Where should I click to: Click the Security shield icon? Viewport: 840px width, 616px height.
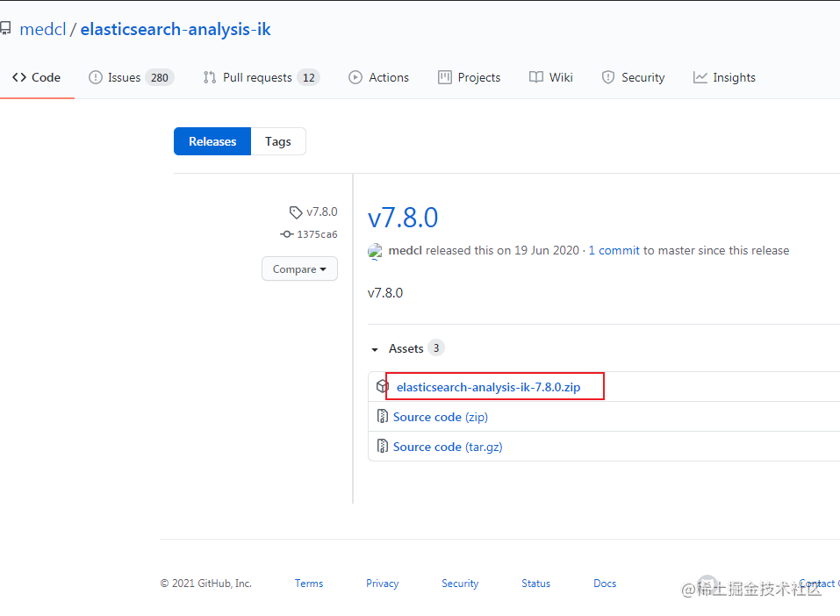point(607,77)
